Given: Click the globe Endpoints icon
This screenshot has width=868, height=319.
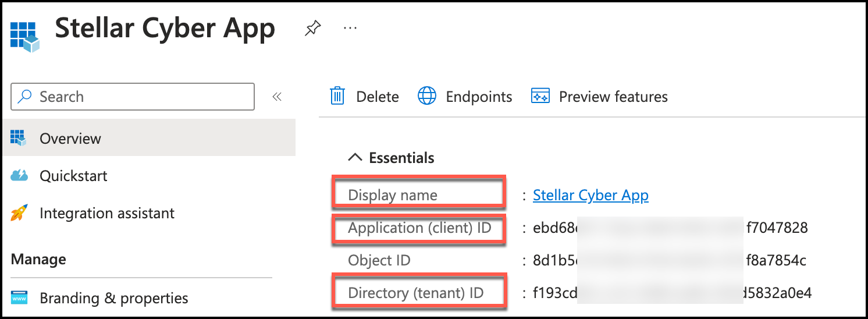Looking at the screenshot, I should [x=427, y=96].
